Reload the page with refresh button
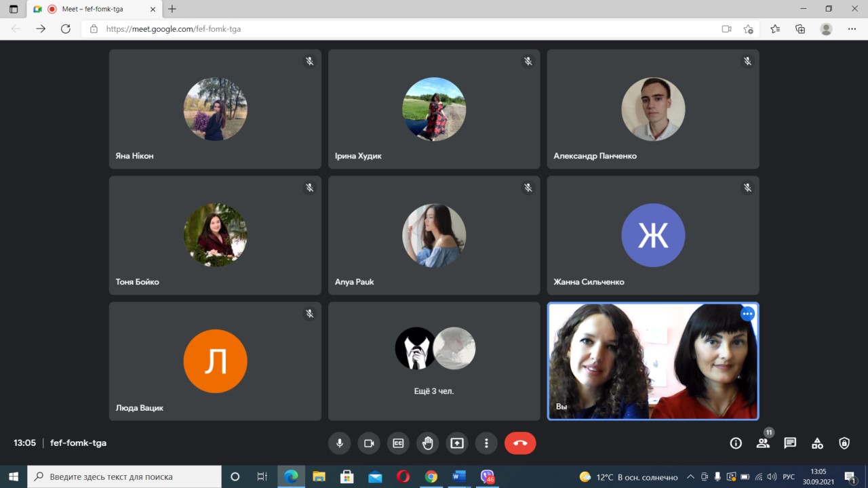 [x=66, y=29]
